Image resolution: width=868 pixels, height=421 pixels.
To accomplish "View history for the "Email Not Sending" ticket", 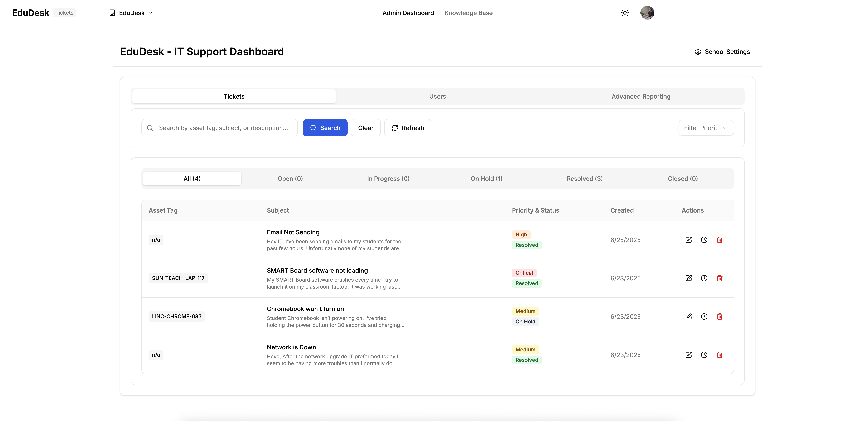I will pyautogui.click(x=704, y=240).
